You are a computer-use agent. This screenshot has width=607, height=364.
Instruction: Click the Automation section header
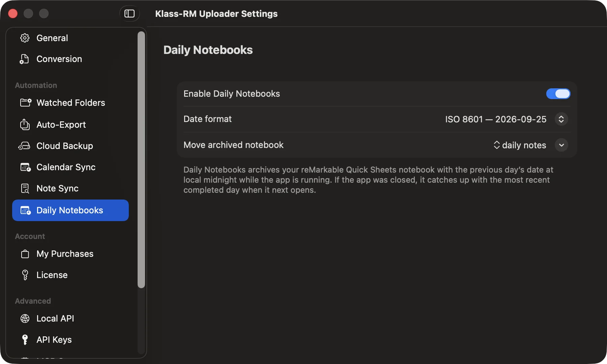pyautogui.click(x=36, y=85)
